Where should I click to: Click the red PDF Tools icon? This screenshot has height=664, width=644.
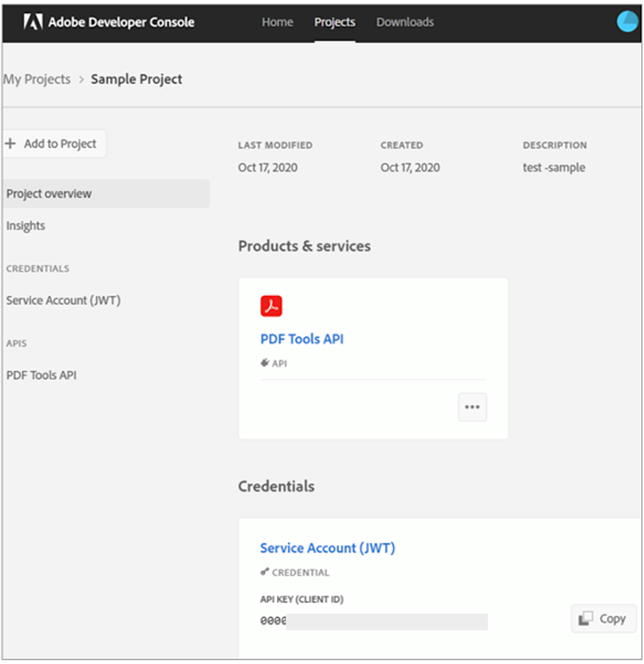[271, 306]
